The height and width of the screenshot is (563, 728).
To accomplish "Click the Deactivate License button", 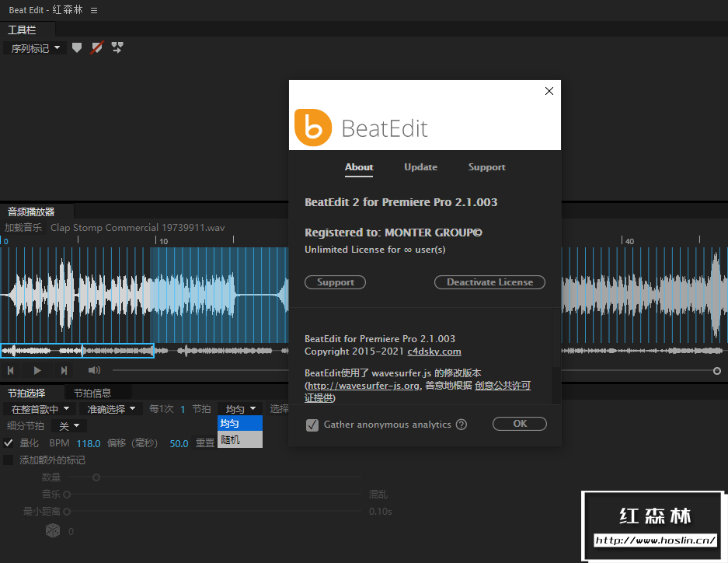I will (x=489, y=282).
